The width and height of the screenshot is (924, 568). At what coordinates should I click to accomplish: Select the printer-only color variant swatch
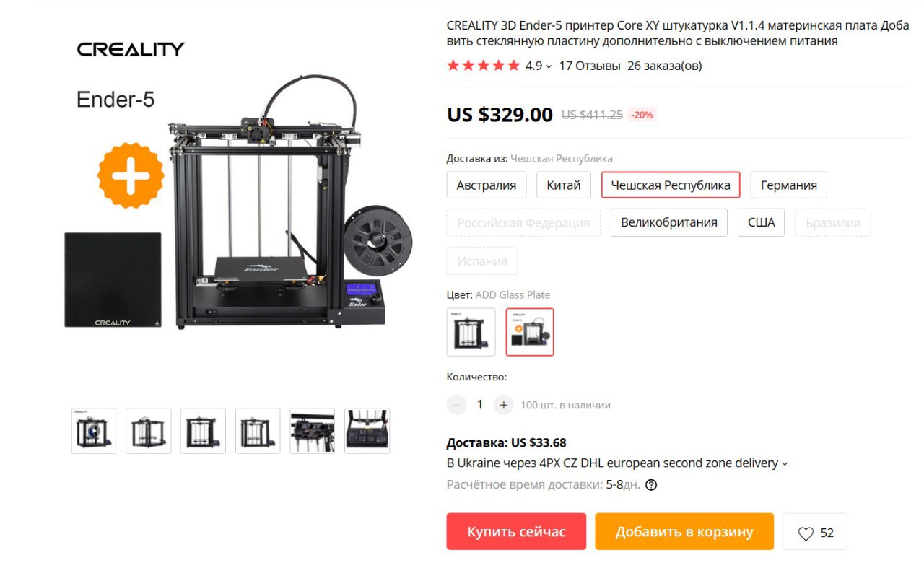coord(471,332)
